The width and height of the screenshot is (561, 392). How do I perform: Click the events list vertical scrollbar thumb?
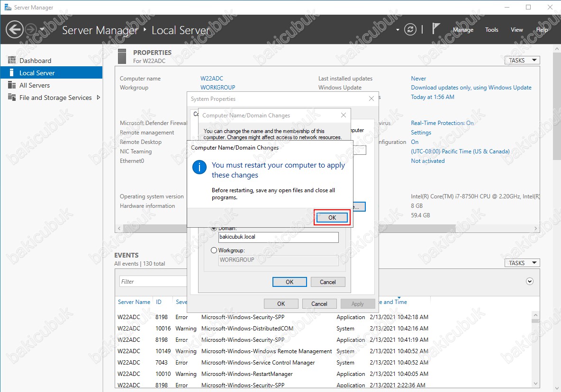point(535,321)
